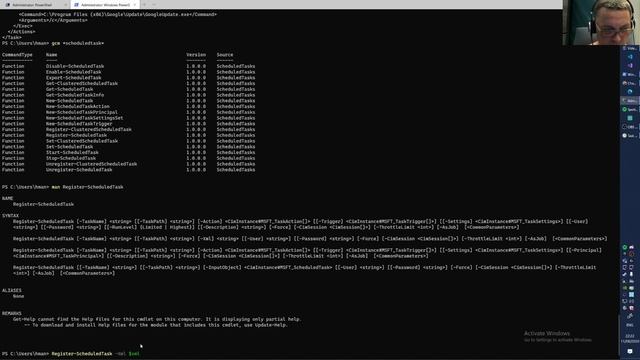This screenshot has height=360, width=640.
Task: Click the SYNTAX heading in help output
Action: [x=10, y=216]
